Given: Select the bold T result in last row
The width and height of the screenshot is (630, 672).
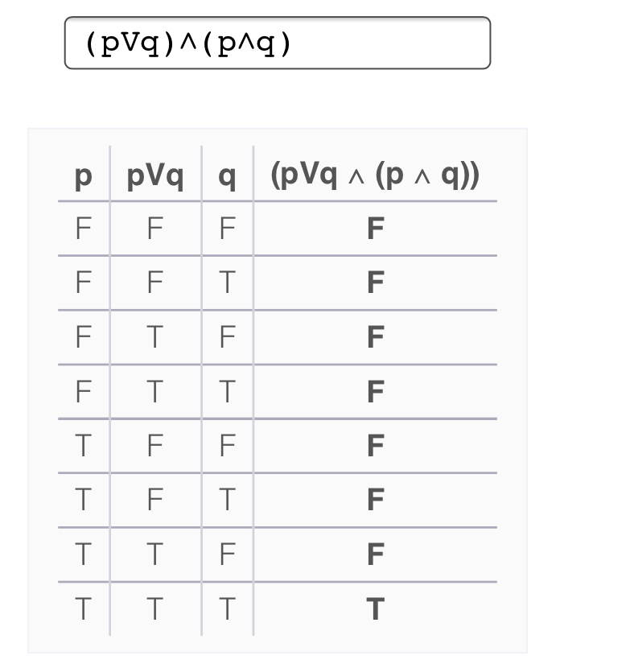Looking at the screenshot, I should pos(375,609).
